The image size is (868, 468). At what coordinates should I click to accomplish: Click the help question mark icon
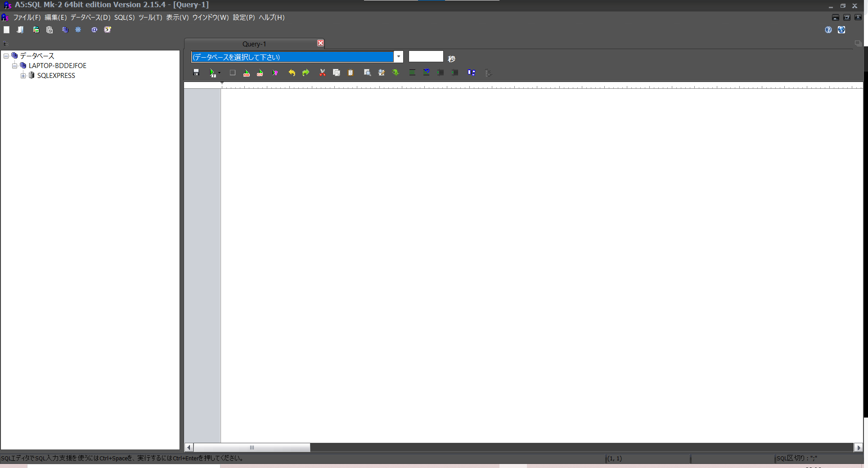coord(828,30)
